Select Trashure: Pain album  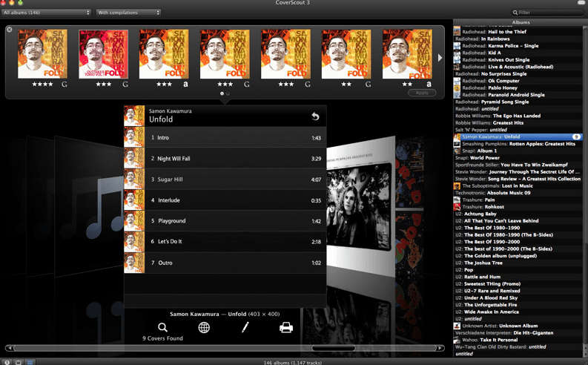point(518,200)
